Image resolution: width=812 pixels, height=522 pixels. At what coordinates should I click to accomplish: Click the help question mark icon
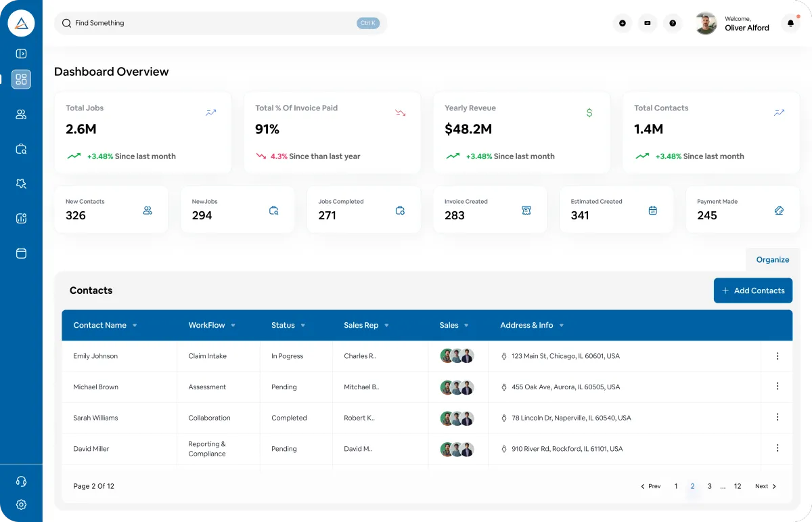tap(673, 23)
